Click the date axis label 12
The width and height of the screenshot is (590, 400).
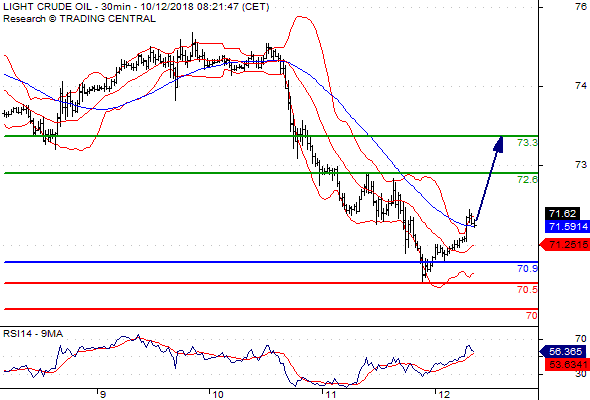[x=443, y=395]
